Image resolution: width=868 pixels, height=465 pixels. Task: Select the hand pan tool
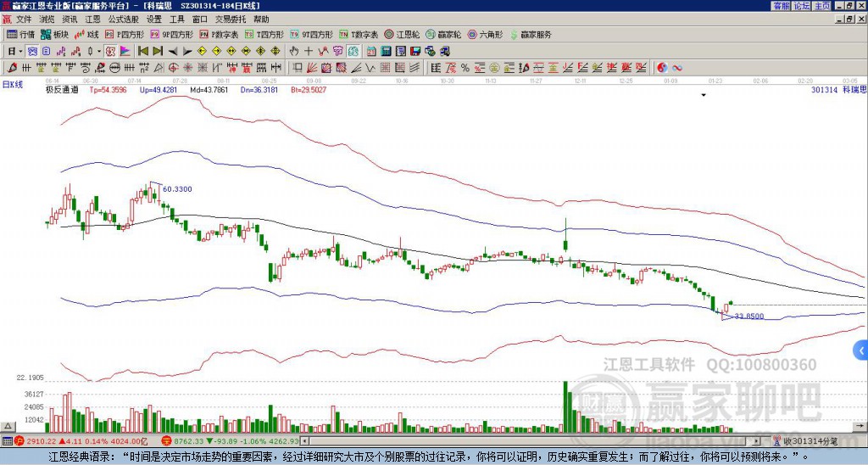click(293, 52)
